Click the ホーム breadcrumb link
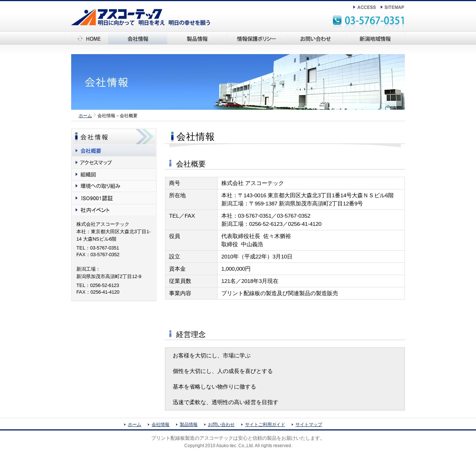This screenshot has width=476, height=459. (x=85, y=116)
